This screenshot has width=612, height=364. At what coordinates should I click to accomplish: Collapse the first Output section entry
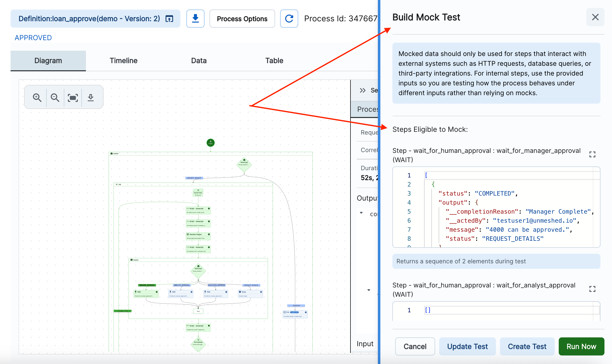click(x=362, y=212)
